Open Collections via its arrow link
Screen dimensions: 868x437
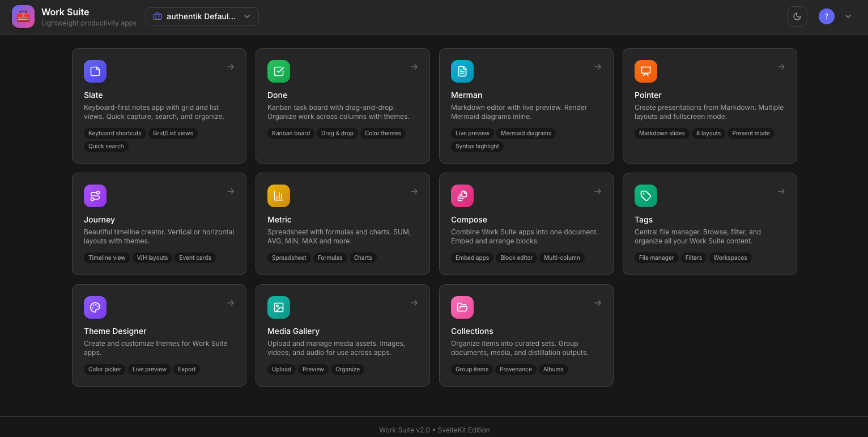point(598,303)
